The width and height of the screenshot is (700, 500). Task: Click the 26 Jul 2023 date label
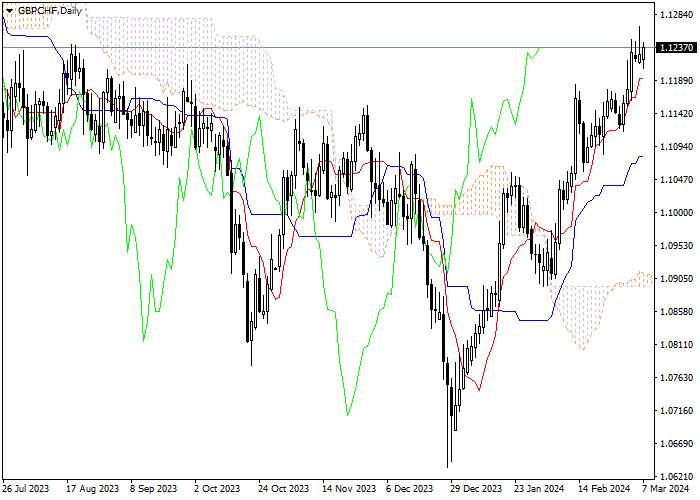pyautogui.click(x=26, y=489)
